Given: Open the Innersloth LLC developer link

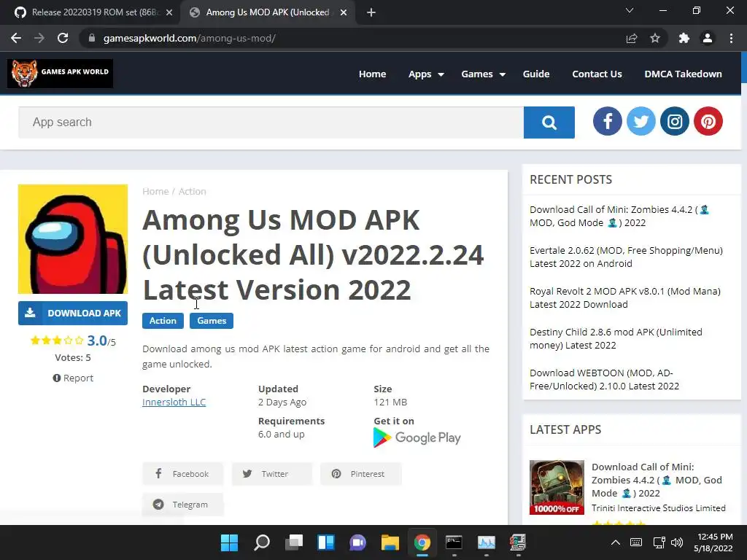Looking at the screenshot, I should [x=174, y=402].
